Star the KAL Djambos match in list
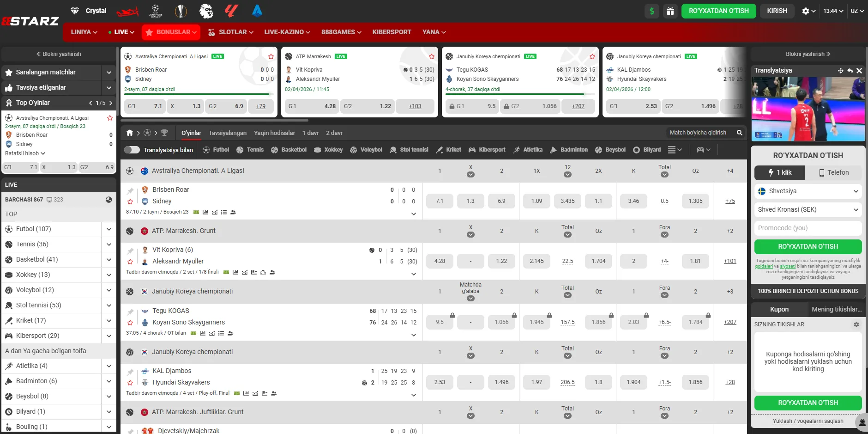The height and width of the screenshot is (434, 868). pyautogui.click(x=130, y=383)
